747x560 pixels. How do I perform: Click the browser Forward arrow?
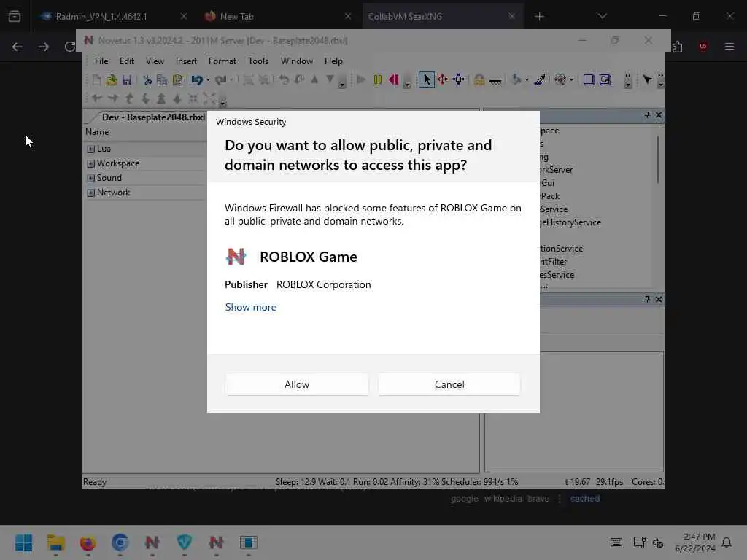[x=43, y=47]
